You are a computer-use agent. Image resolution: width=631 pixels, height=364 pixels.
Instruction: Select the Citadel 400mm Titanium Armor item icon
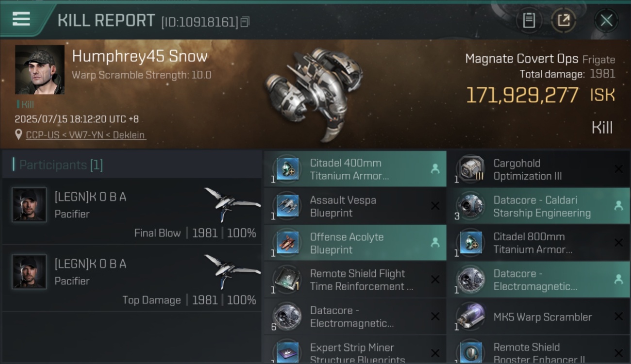click(x=287, y=169)
